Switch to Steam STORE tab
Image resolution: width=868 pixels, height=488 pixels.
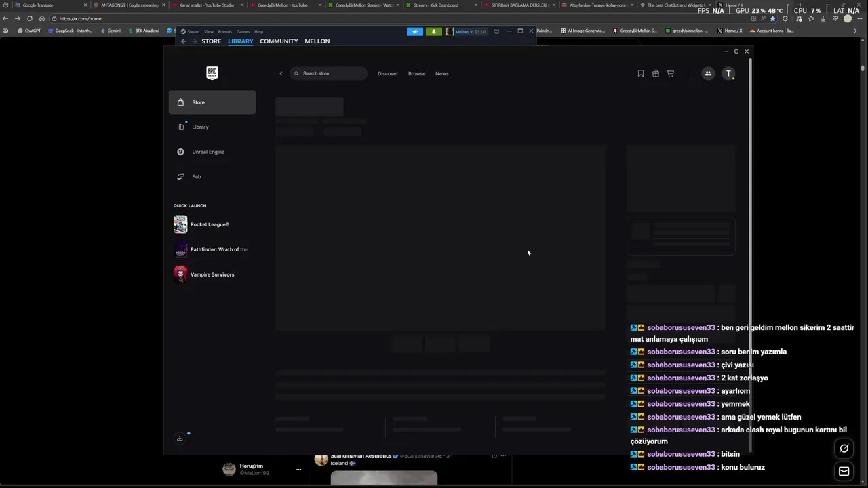[212, 41]
